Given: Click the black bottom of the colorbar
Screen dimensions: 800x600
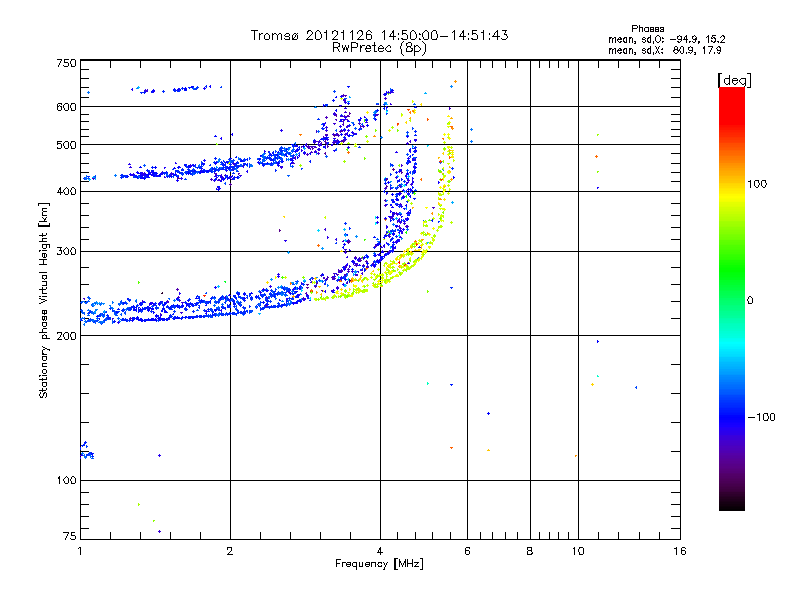Looking at the screenshot, I should pos(732,503).
